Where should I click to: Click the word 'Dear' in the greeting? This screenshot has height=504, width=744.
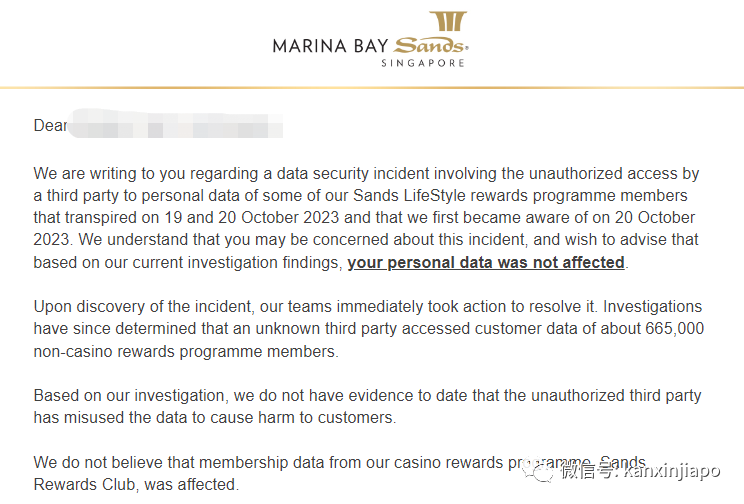pyautogui.click(x=50, y=126)
